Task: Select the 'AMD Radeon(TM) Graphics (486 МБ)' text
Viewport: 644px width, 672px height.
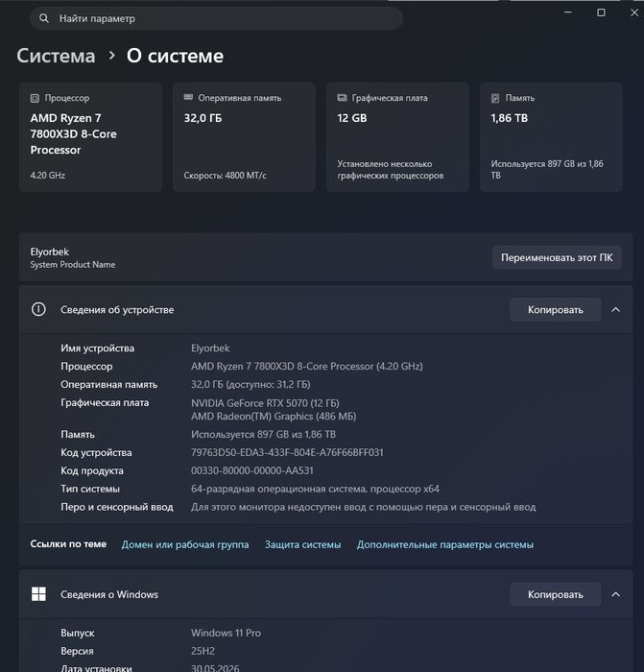Action: pyautogui.click(x=274, y=416)
